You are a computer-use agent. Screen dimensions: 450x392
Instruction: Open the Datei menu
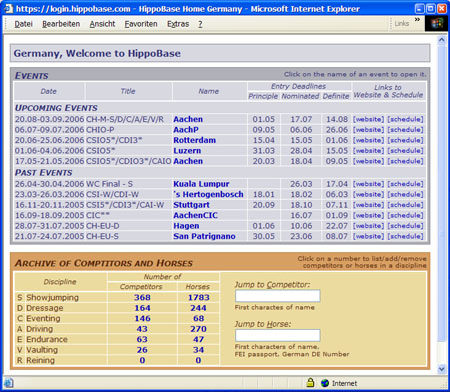click(x=23, y=24)
